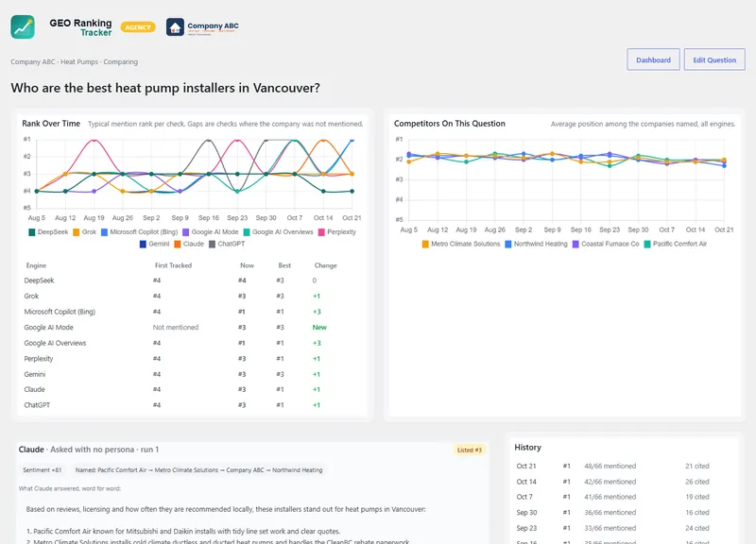Click the Change column header
Screen dimensions: 756x544
pyautogui.click(x=325, y=265)
